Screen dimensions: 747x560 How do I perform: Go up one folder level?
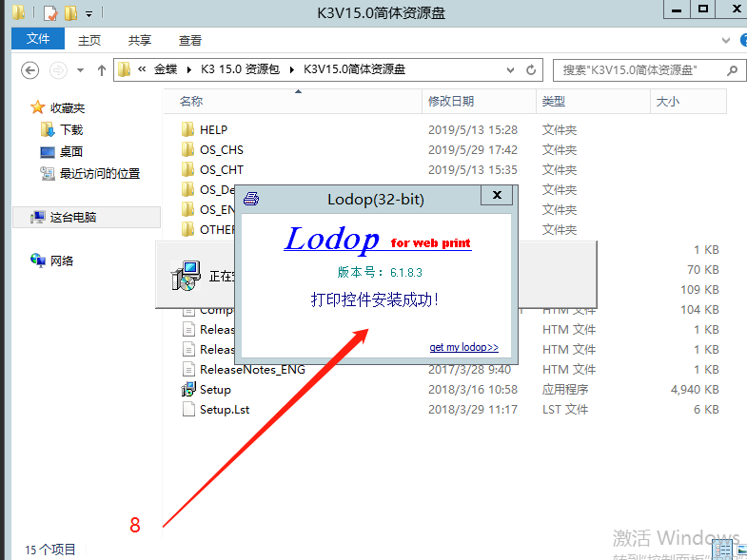(101, 70)
